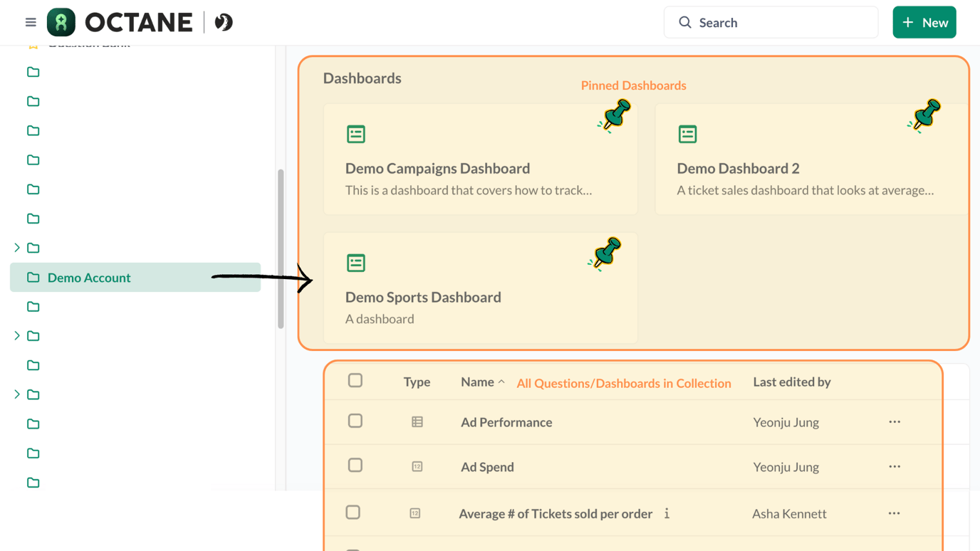Expand the folder above Demo Account
The width and height of the screenshot is (980, 551).
pyautogui.click(x=17, y=248)
